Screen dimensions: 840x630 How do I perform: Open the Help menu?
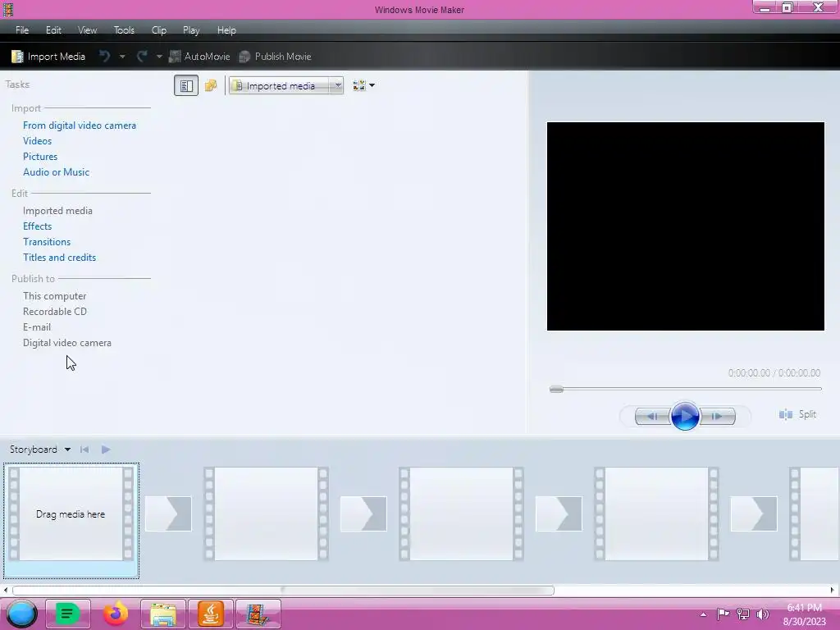226,30
